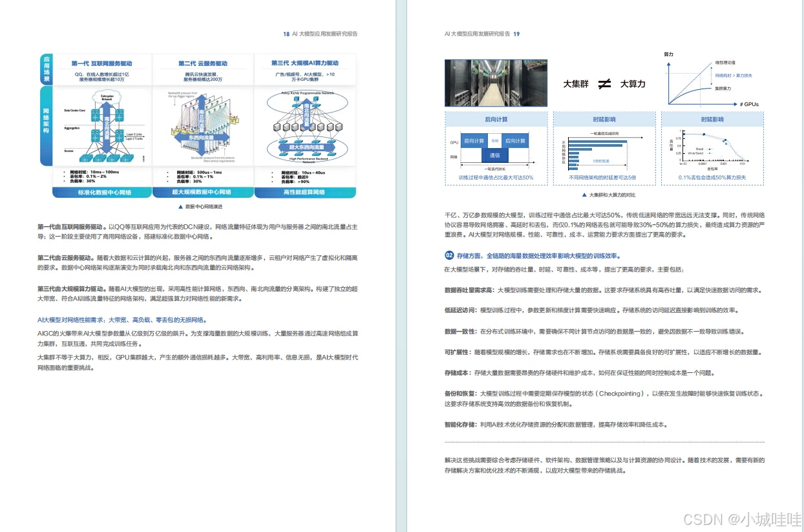Click the # GPUs axis label
The image size is (804, 532).
tap(750, 103)
